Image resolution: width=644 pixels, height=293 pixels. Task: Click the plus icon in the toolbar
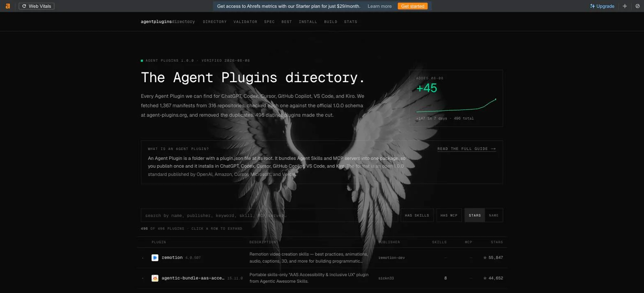coord(625,6)
